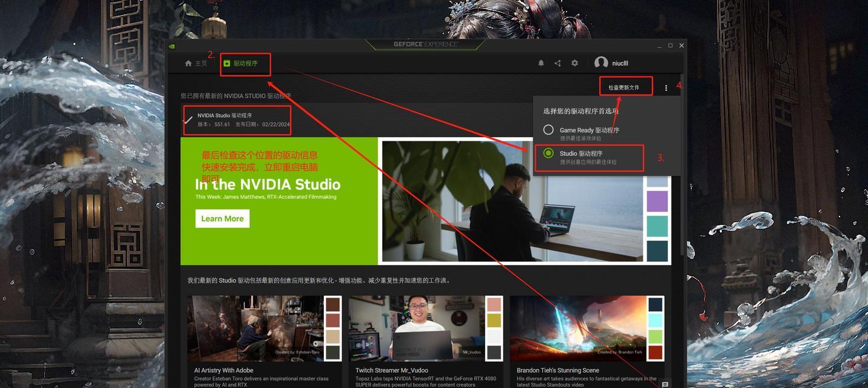Pick the tan swatch on the AI Artistry card

pos(333,336)
